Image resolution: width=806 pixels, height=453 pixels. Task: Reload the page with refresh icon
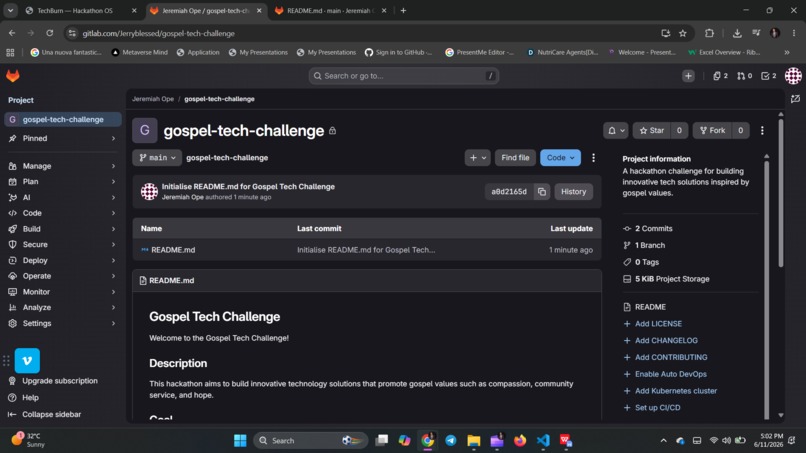coord(49,33)
